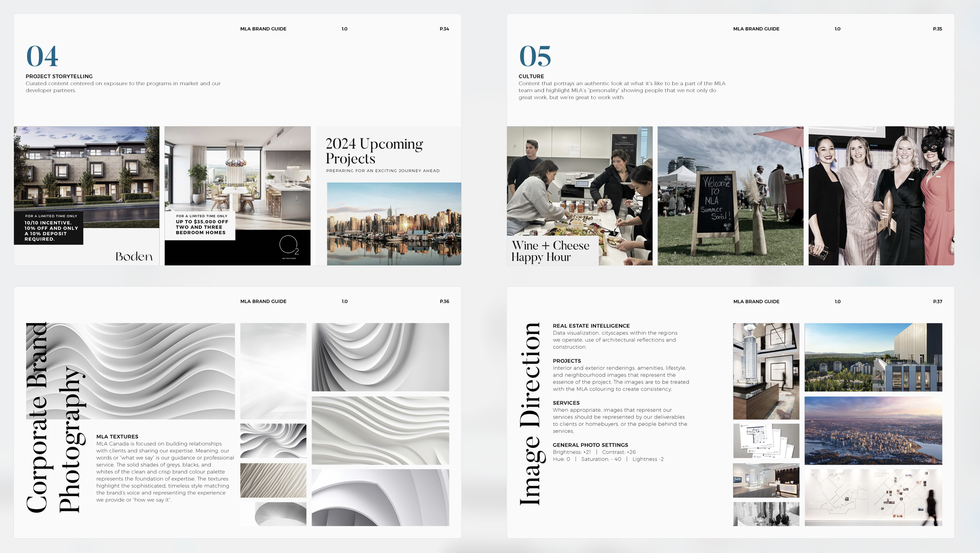Click MLA BRAND GUIDE header on page 34

pos(263,29)
